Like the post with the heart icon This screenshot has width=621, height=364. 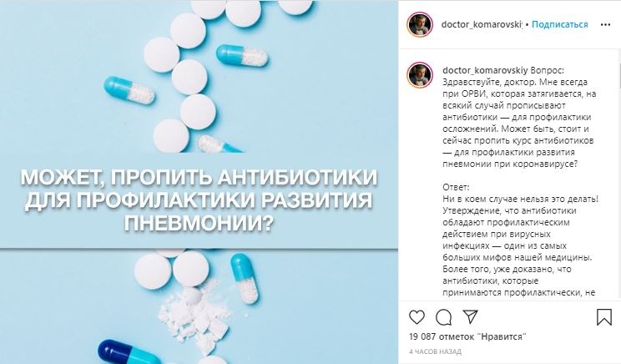[x=417, y=317]
